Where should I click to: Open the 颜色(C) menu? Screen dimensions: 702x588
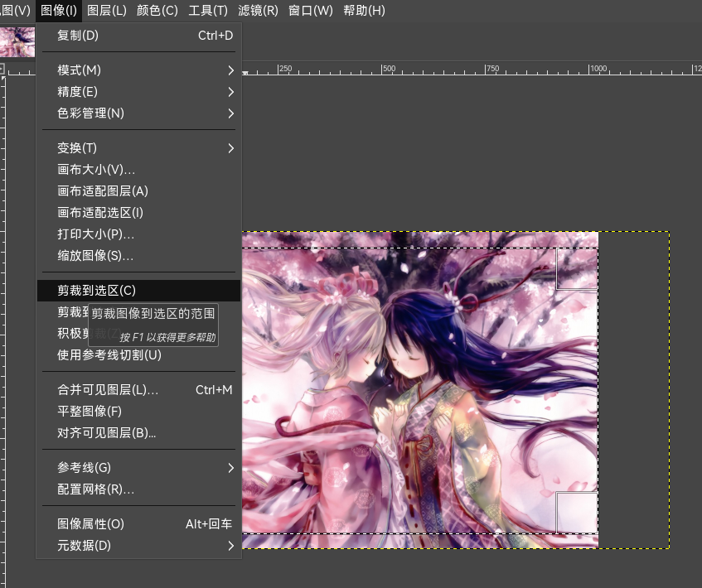[157, 10]
